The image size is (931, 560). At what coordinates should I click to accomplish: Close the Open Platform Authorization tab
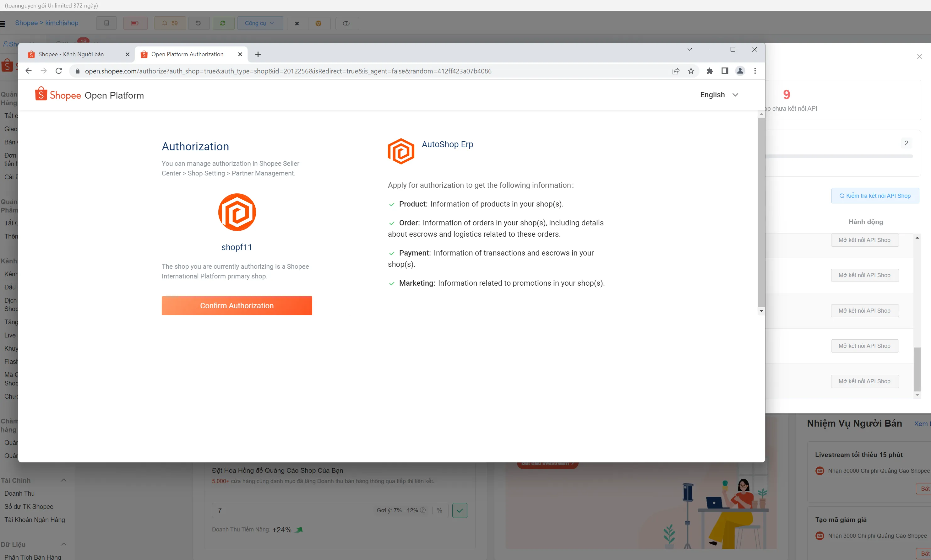pyautogui.click(x=240, y=54)
